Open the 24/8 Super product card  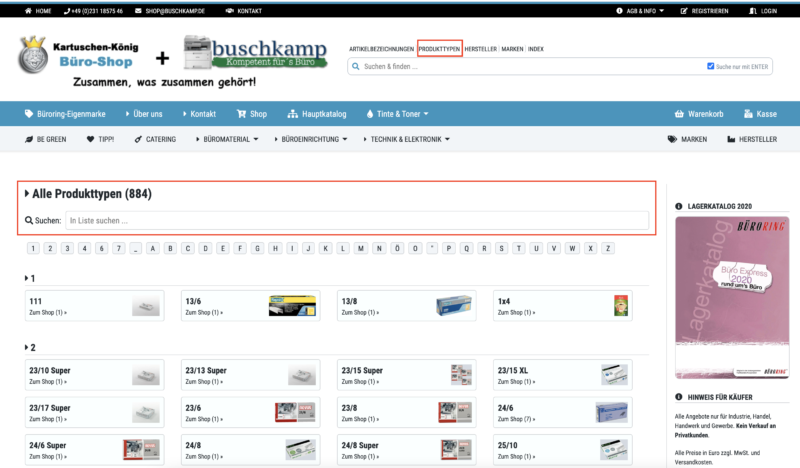(407, 450)
